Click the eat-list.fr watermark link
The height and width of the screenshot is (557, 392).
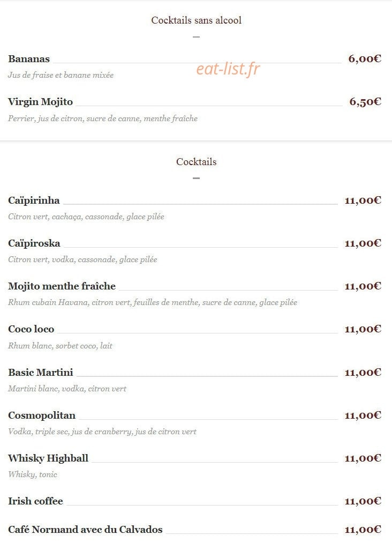[x=228, y=69]
